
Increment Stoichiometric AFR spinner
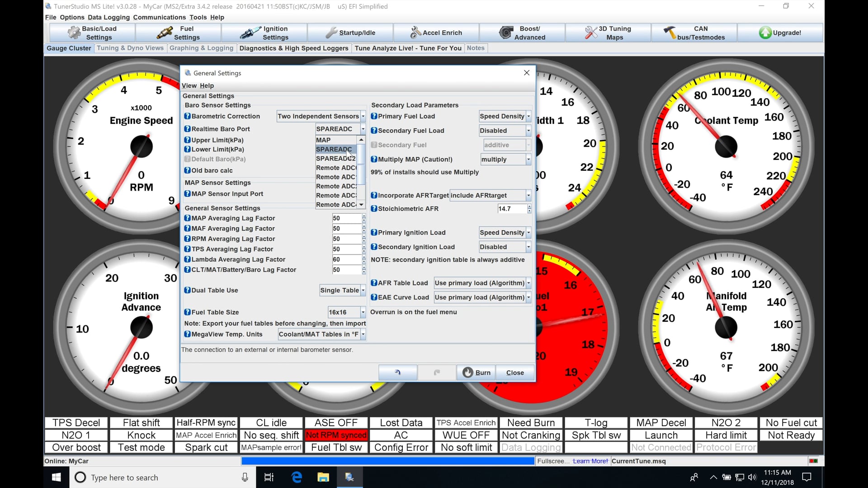(x=529, y=206)
